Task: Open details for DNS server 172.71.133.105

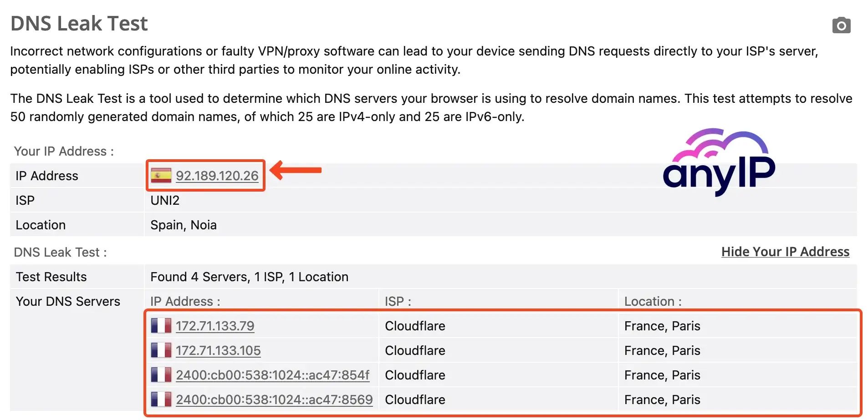Action: pyautogui.click(x=218, y=350)
